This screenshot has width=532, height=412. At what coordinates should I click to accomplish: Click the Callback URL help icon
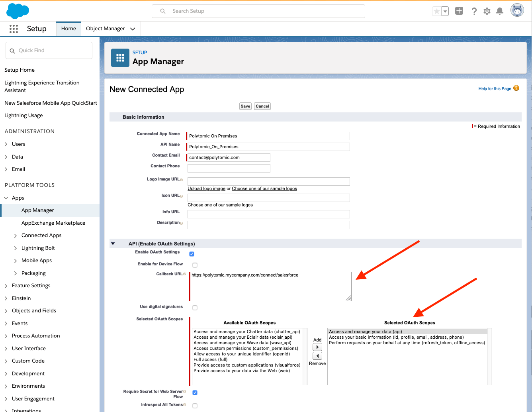point(184,274)
